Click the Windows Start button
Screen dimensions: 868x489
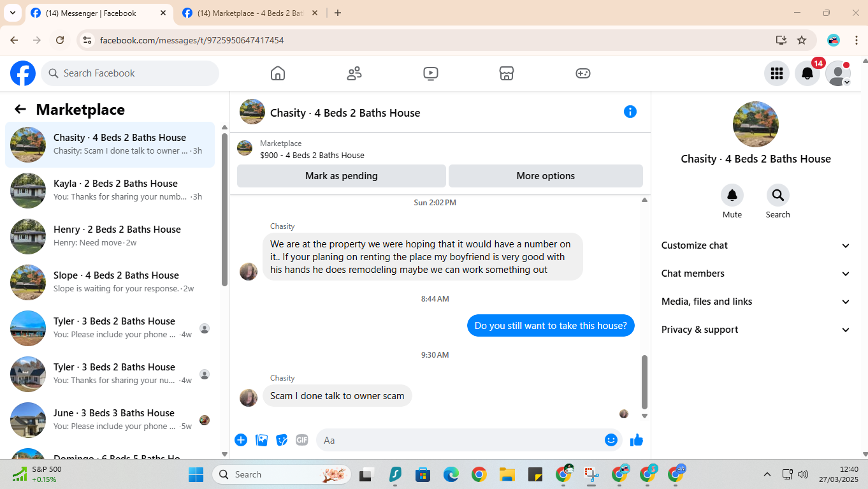196,474
